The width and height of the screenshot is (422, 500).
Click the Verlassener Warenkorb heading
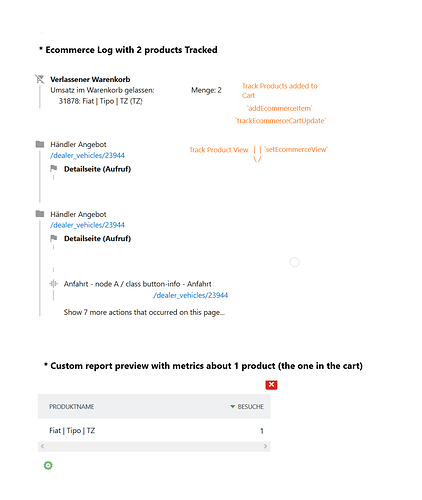coord(90,79)
